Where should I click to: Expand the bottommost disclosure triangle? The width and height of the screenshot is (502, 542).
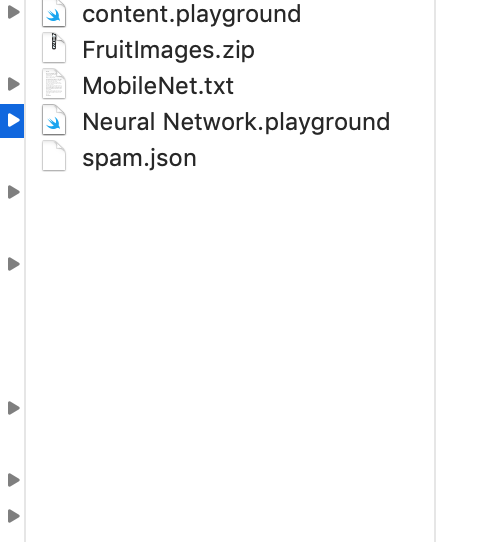[x=13, y=516]
